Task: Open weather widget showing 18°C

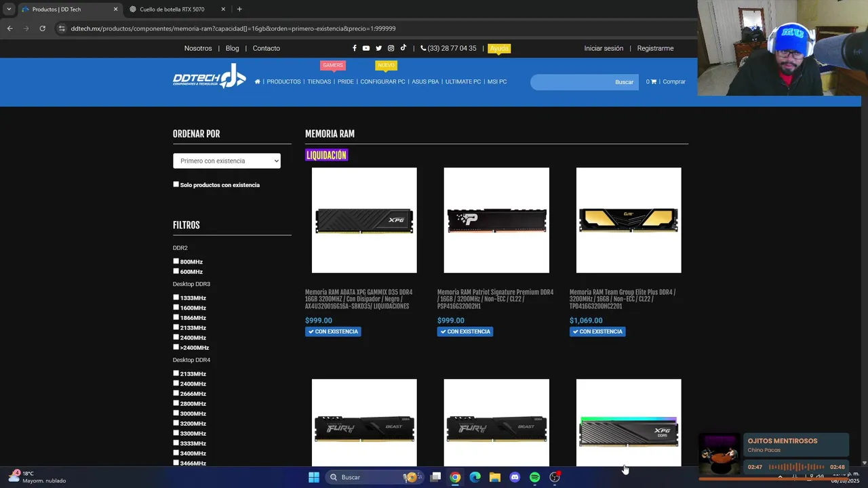Action: (x=37, y=476)
